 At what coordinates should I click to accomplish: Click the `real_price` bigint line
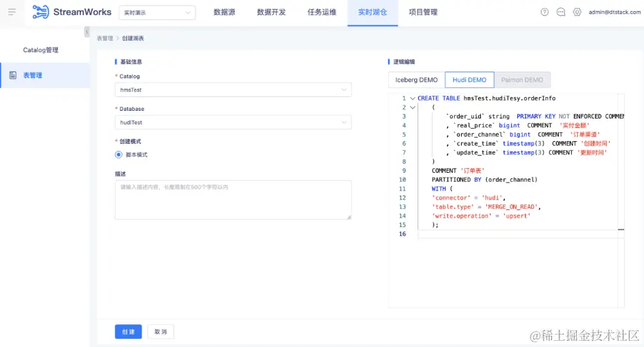tap(518, 125)
